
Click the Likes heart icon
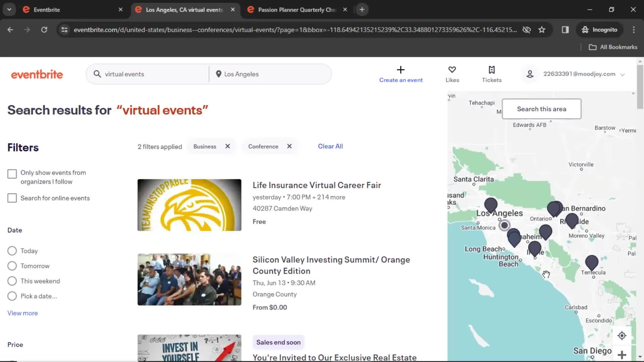[452, 69]
